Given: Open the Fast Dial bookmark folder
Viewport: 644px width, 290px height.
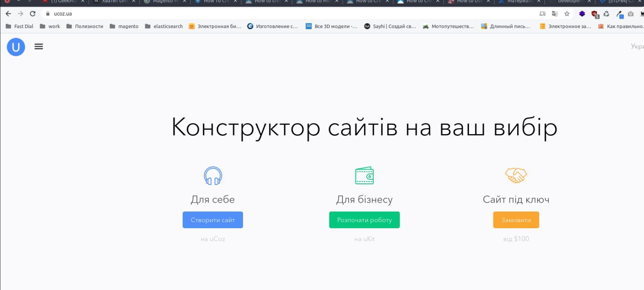Looking at the screenshot, I should tap(19, 26).
